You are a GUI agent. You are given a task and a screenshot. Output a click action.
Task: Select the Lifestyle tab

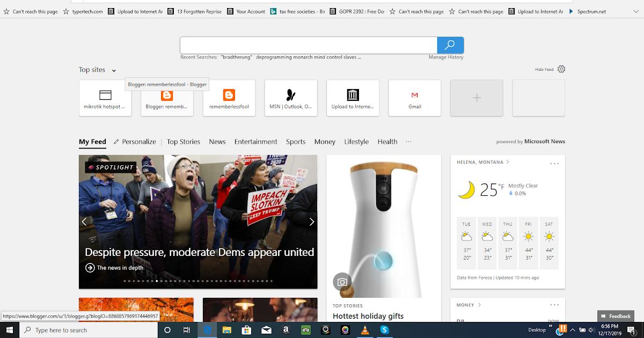click(x=356, y=142)
